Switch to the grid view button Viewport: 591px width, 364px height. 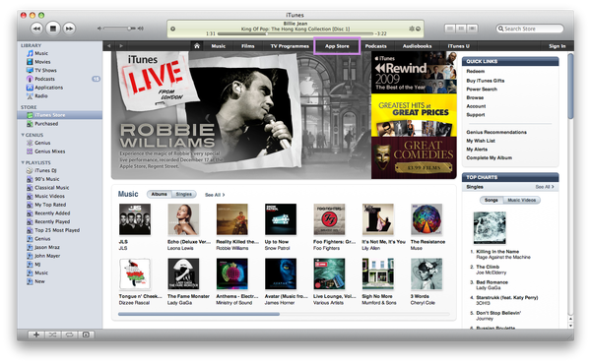[x=461, y=29]
